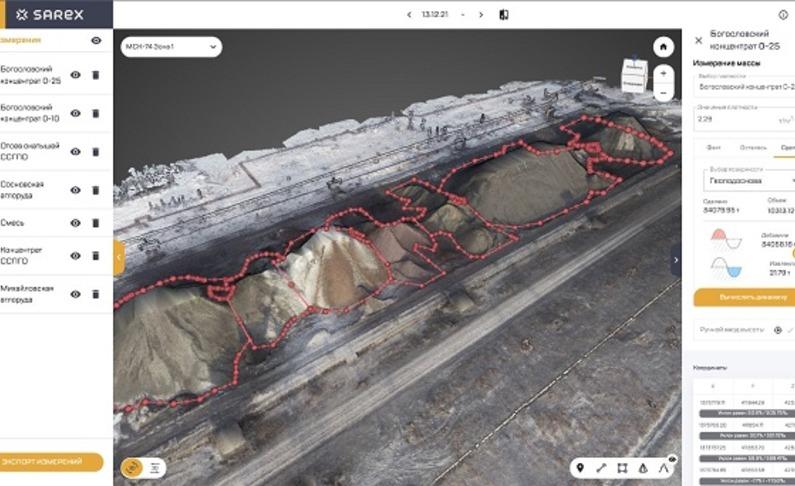The image size is (795, 486).
Task: Switch to the Отливась tab
Action: [753, 148]
